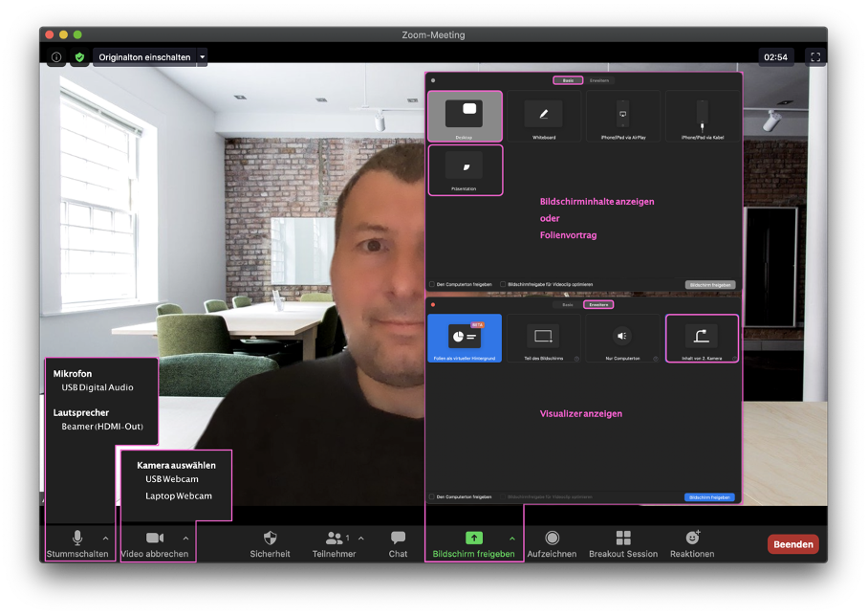
Task: Check Den Computerton freigeben in the Basic panel
Action: point(432,284)
